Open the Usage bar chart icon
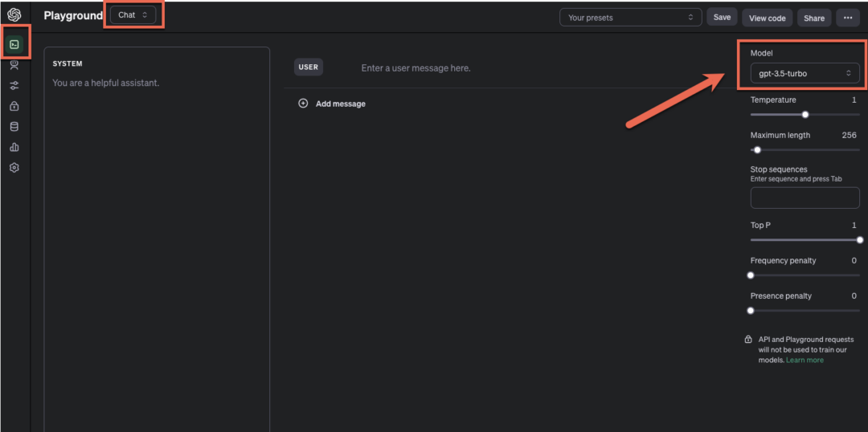The width and height of the screenshot is (868, 432). pos(14,148)
